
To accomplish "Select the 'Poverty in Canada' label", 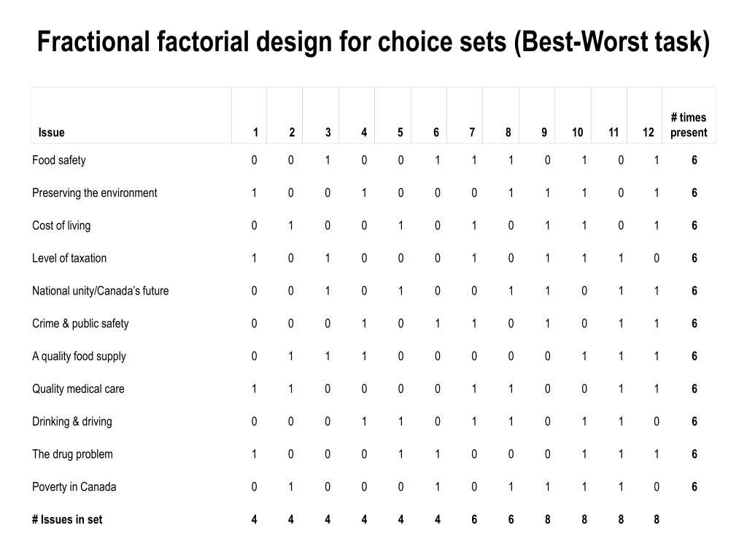I will (74, 486).
